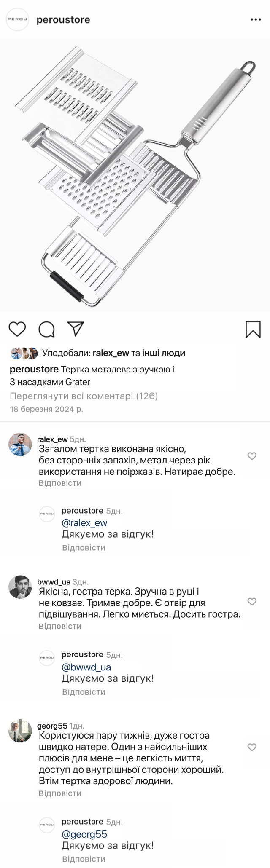Save the post with the bookmark icon
Screen dimensions: 270x868
point(253,330)
